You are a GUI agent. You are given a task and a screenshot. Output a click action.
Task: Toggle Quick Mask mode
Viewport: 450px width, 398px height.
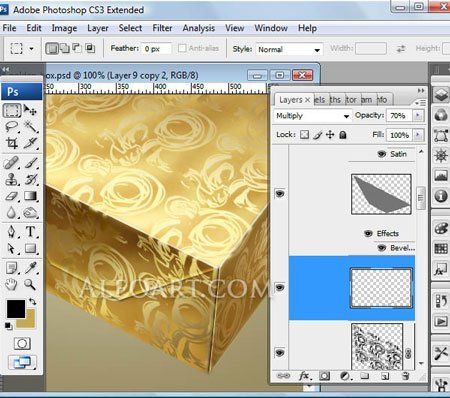(22, 343)
